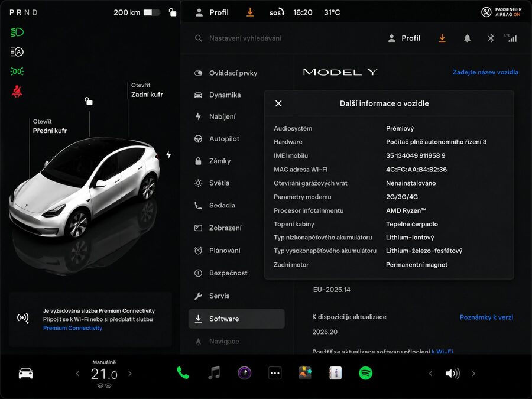Screen dimensions: 532x399
Task: Increase cabin temperature with right arrow
Action: click(x=130, y=374)
